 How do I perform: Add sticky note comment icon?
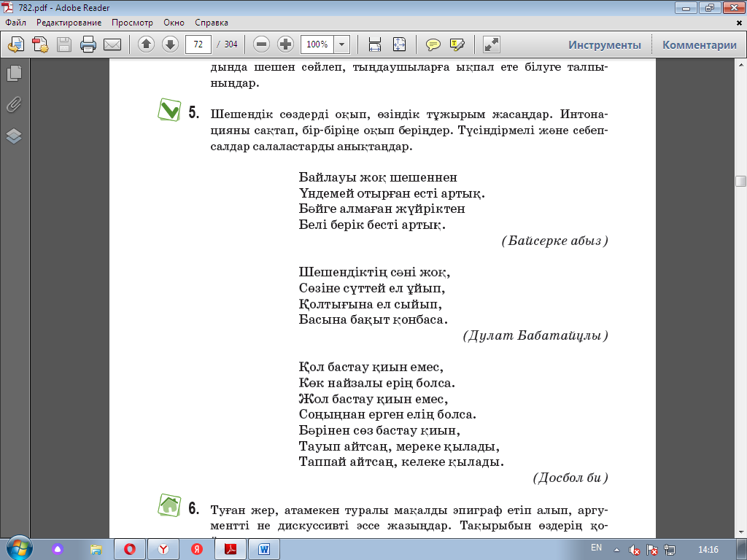pos(433,44)
